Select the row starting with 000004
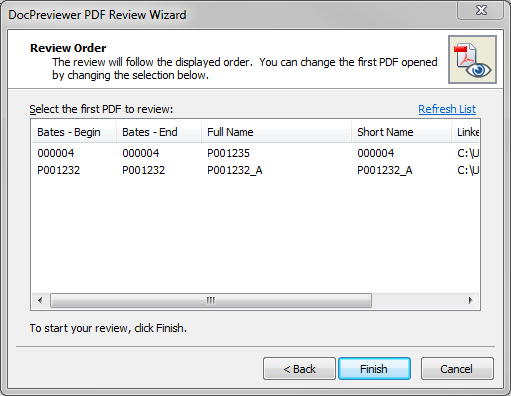511x396 pixels. point(255,153)
